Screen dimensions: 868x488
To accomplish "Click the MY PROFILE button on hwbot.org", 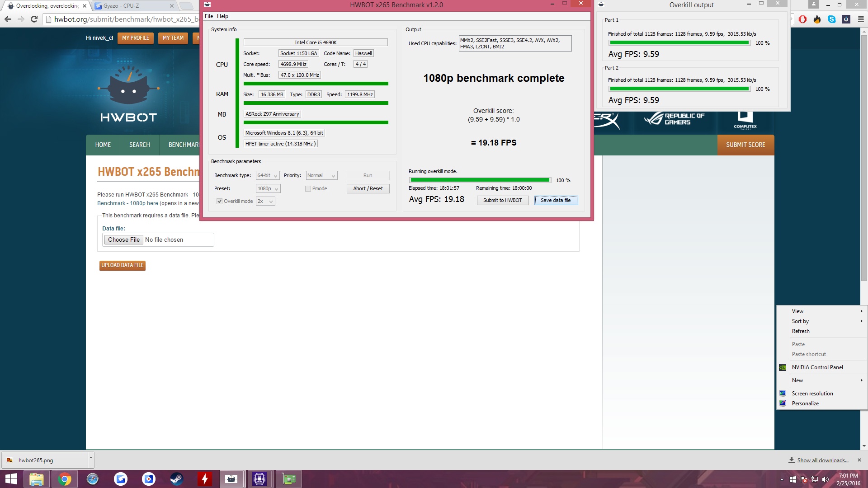I will pos(136,38).
